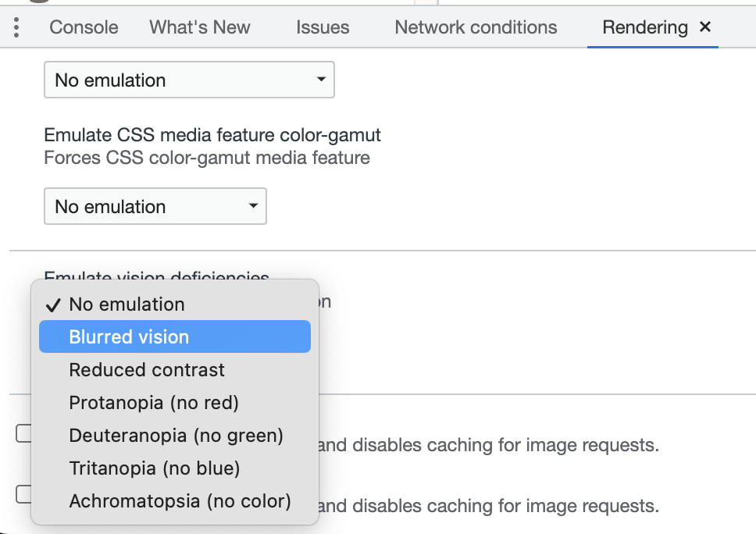Choose Achromatopsia (no color)
Screen dimensions: 756x534
click(x=174, y=500)
